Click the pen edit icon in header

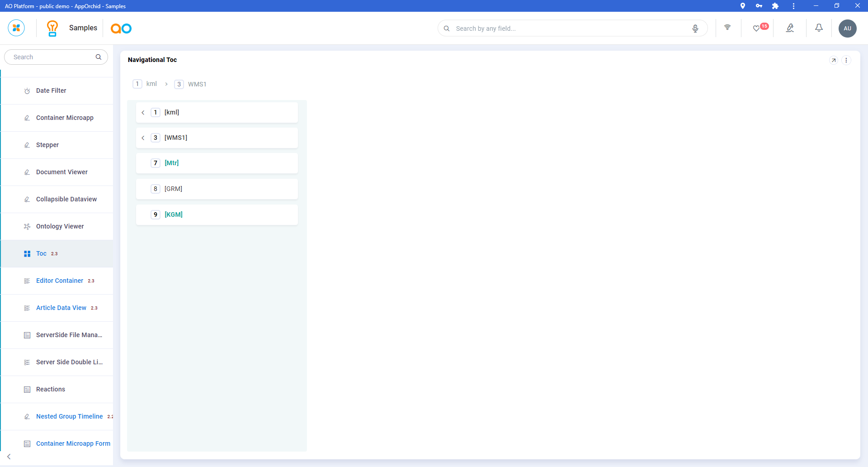coord(790,28)
